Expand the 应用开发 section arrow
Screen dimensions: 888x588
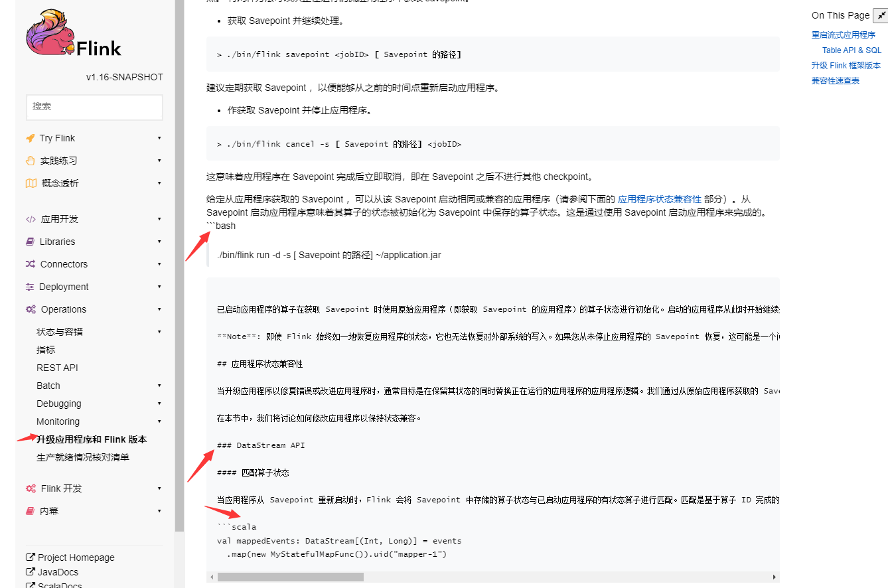tap(159, 219)
